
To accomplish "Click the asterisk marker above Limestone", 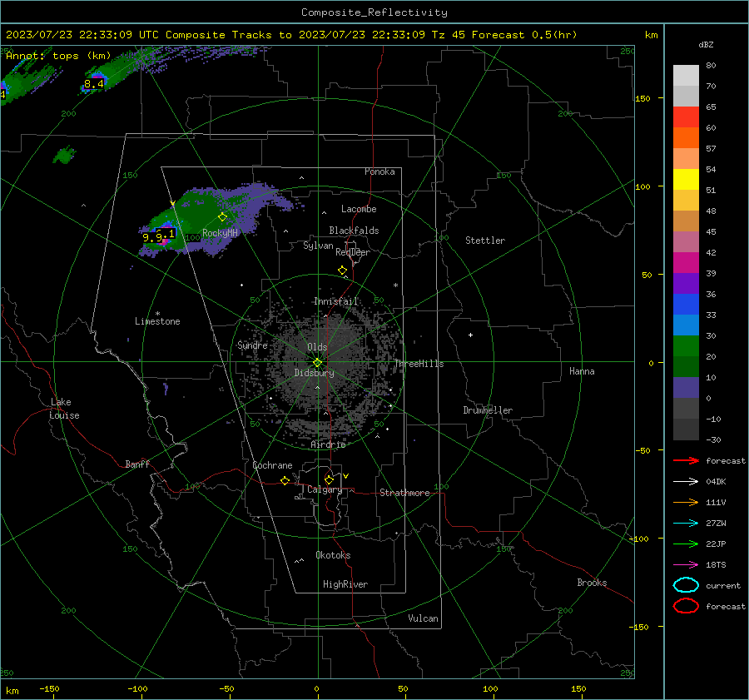I will click(157, 314).
